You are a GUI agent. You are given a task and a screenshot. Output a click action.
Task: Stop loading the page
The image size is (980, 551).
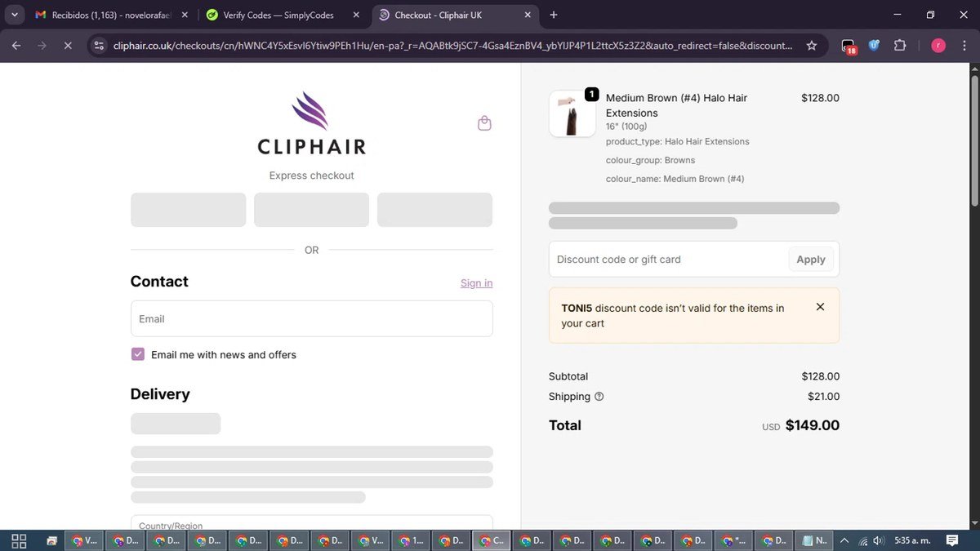[x=68, y=46]
